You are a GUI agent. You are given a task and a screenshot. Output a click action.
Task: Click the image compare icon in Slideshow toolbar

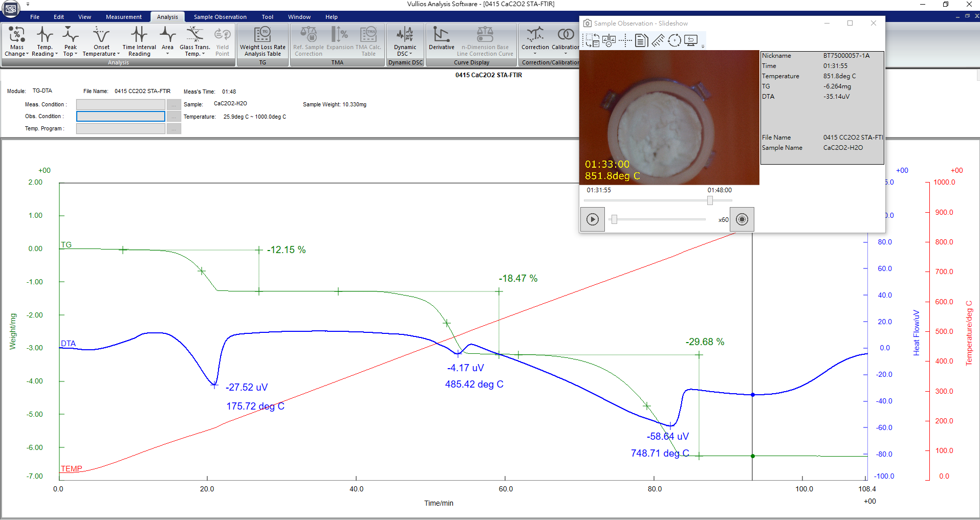pos(608,40)
